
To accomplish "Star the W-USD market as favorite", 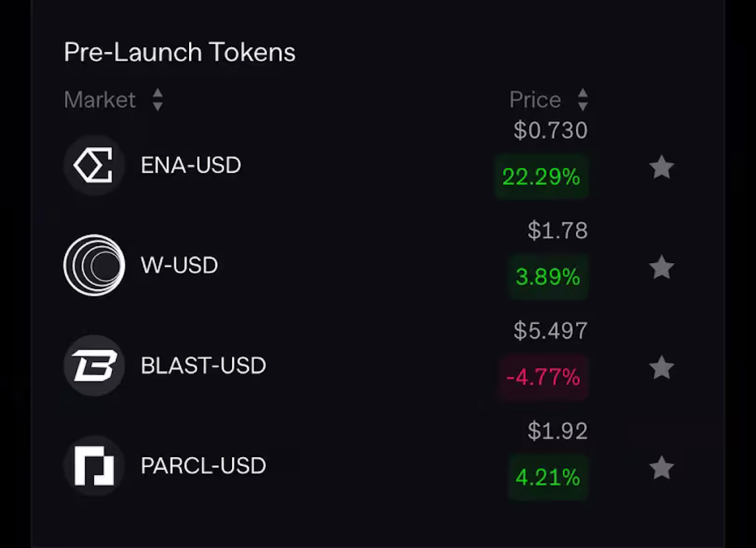I will tap(661, 267).
